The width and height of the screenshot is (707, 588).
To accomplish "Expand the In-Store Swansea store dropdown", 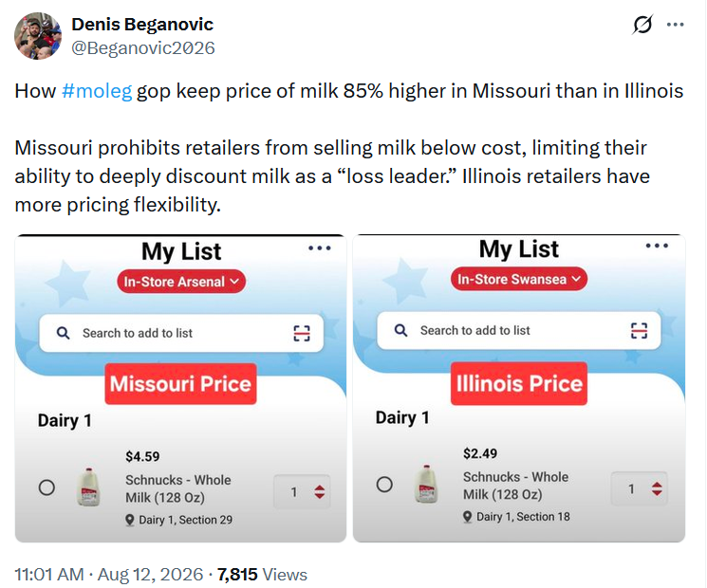I will pyautogui.click(x=519, y=279).
